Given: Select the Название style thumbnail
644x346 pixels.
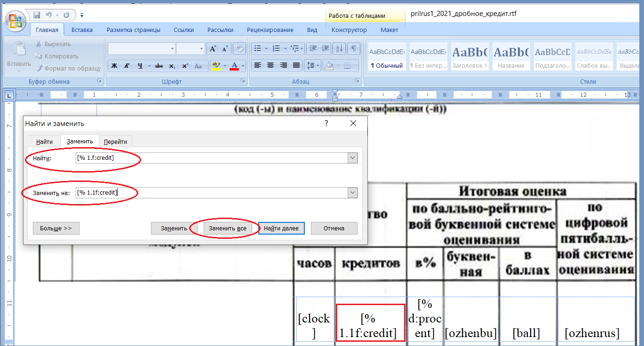Looking at the screenshot, I should (511, 57).
